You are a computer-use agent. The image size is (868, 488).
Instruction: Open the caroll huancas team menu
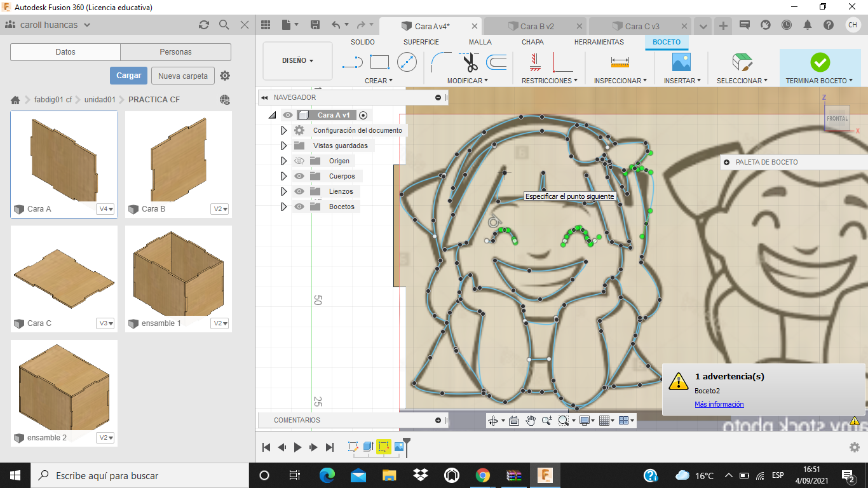tap(48, 25)
